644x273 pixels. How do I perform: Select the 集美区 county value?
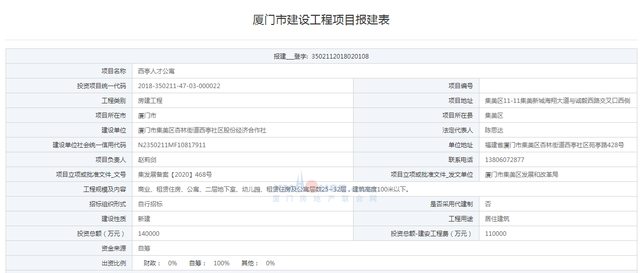coord(494,116)
